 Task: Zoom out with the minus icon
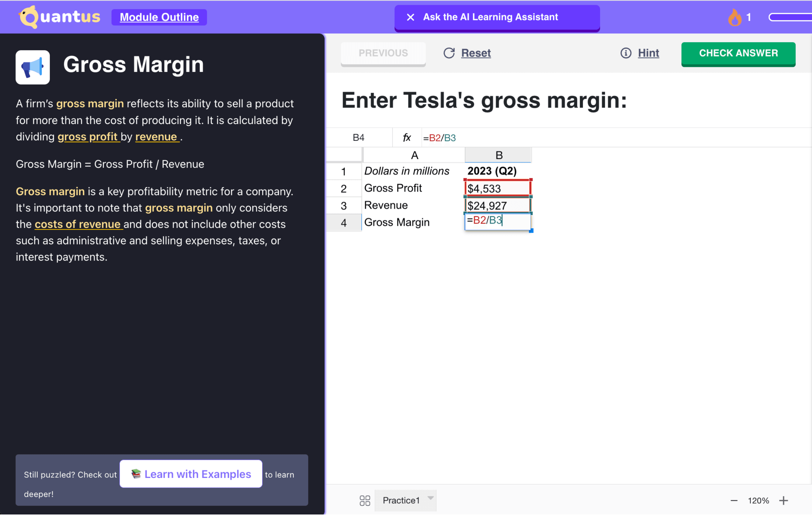pos(734,500)
